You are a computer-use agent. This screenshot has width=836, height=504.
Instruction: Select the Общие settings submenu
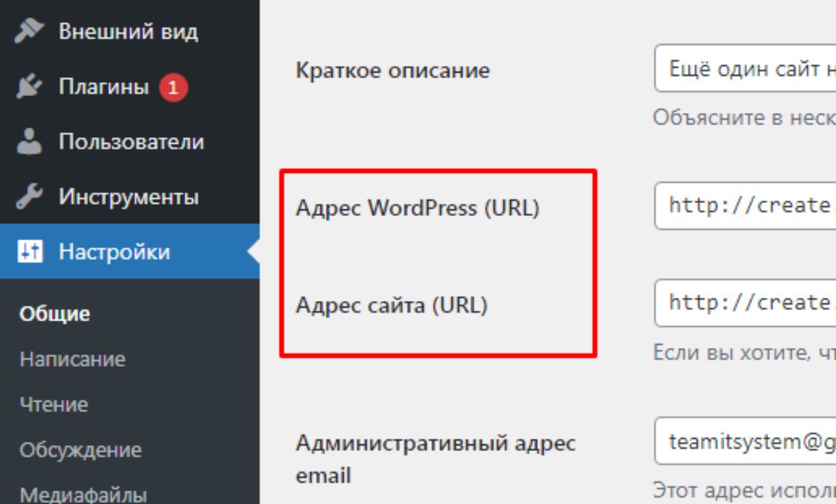[55, 314]
